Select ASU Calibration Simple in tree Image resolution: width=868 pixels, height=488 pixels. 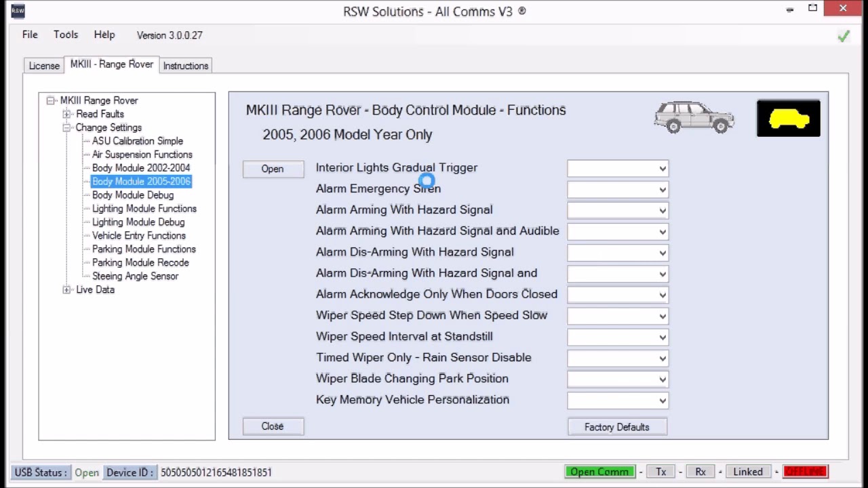pos(138,141)
